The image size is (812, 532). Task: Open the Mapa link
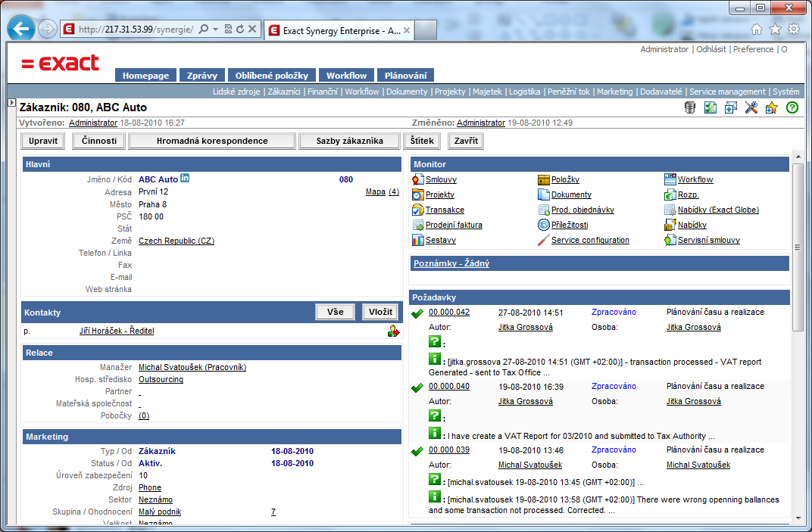tap(376, 191)
